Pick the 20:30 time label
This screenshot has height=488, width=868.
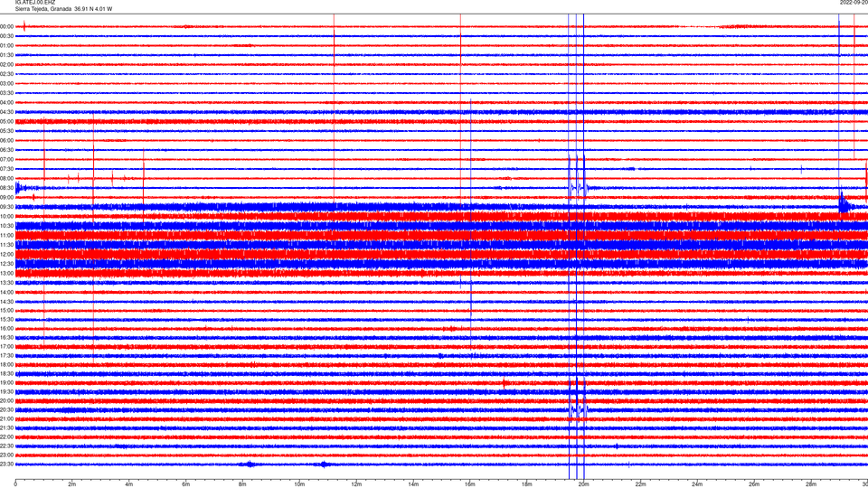coord(6,410)
